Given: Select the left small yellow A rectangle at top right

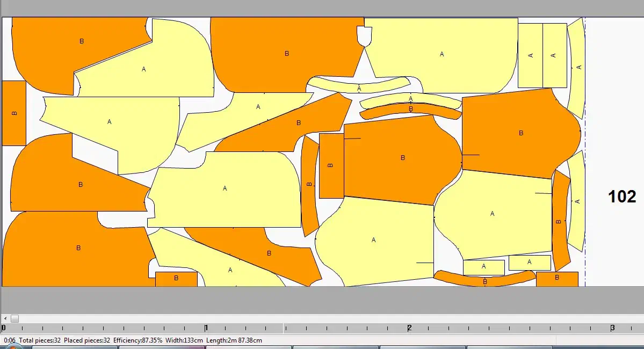Looking at the screenshot, I should [x=530, y=55].
